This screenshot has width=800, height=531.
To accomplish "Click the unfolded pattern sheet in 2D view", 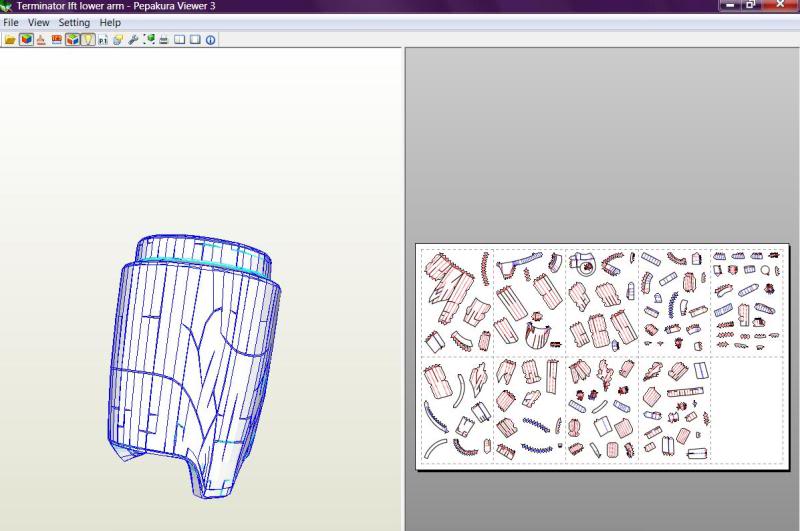I will click(x=602, y=357).
